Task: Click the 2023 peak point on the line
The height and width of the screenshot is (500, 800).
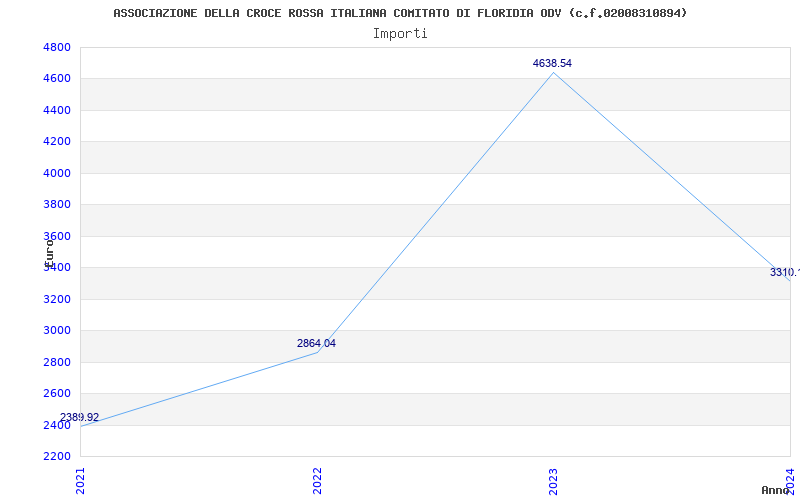Action: coord(554,72)
